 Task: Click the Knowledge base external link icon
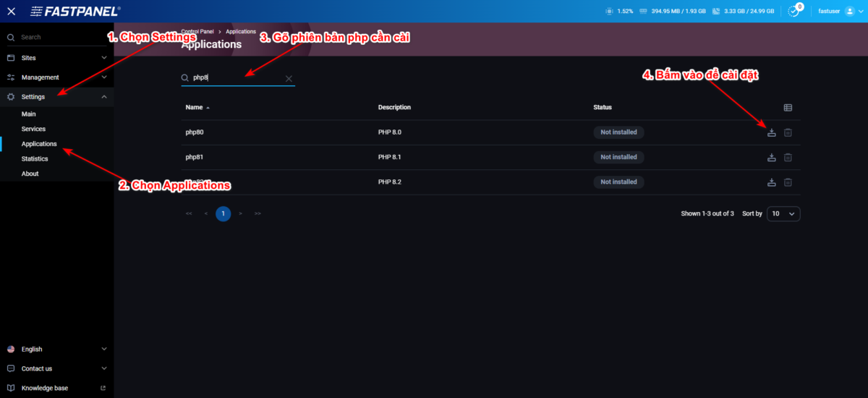pyautogui.click(x=103, y=388)
